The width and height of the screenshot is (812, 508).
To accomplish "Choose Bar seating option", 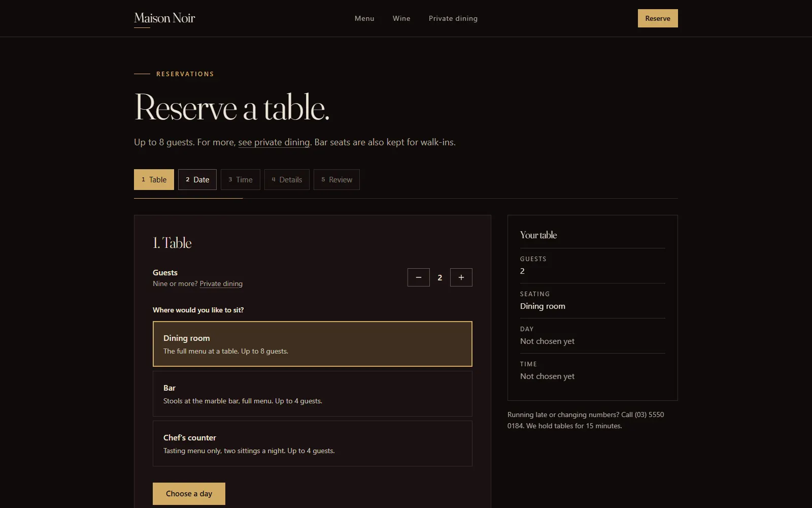I will coord(313,394).
